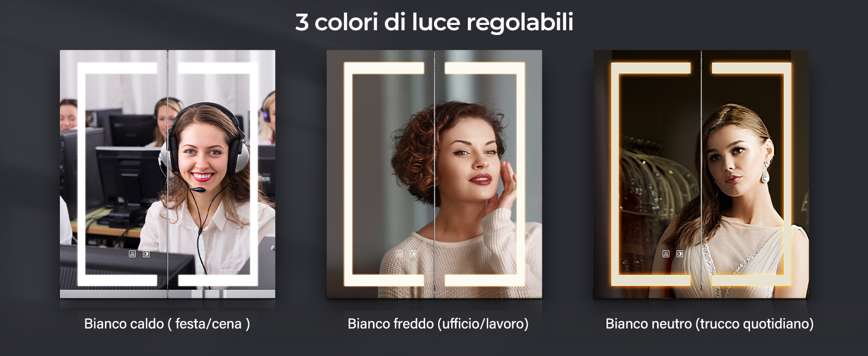Select the mirror showing the woman with headset
Image resolution: width=868 pixels, height=356 pixels.
coord(167,174)
